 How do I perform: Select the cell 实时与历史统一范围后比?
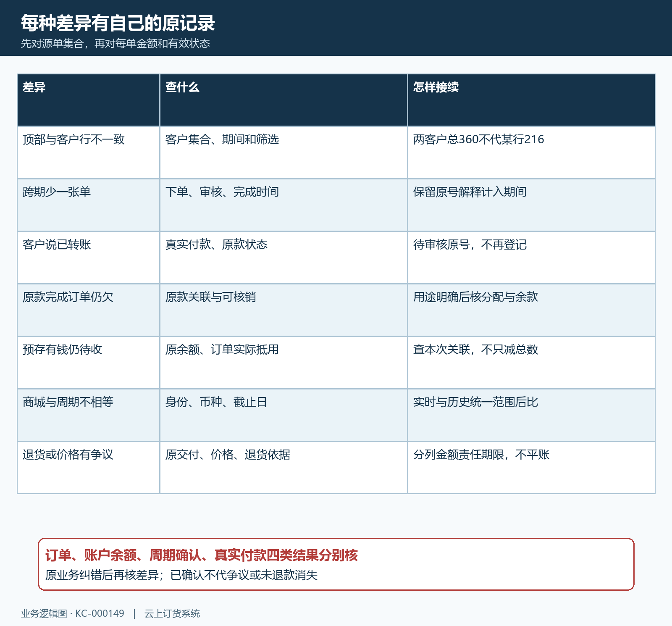click(531, 415)
